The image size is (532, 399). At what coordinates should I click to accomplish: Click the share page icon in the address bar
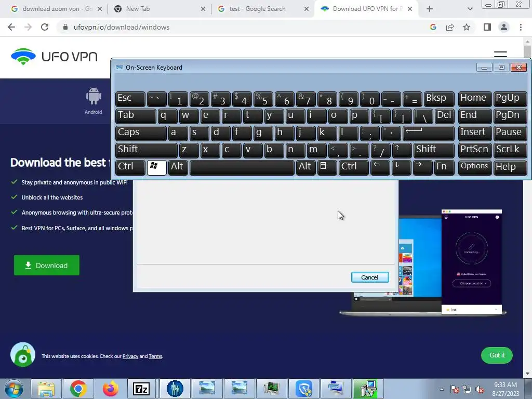(450, 27)
